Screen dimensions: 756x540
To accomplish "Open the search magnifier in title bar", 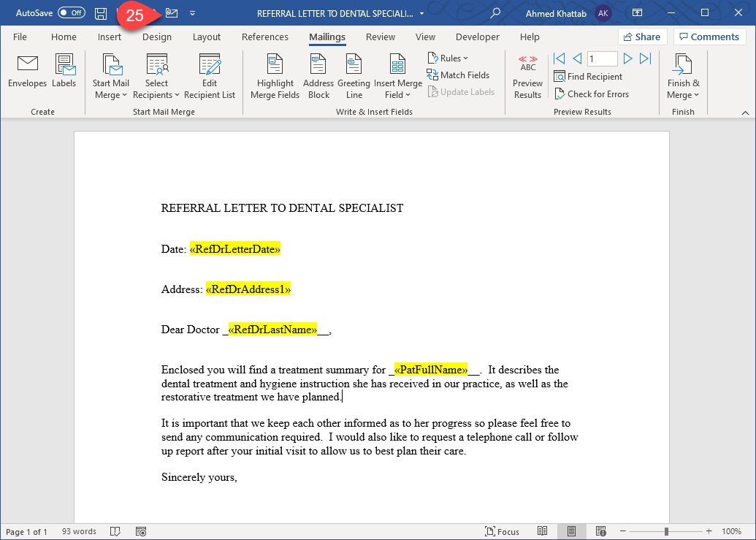I will click(x=495, y=13).
